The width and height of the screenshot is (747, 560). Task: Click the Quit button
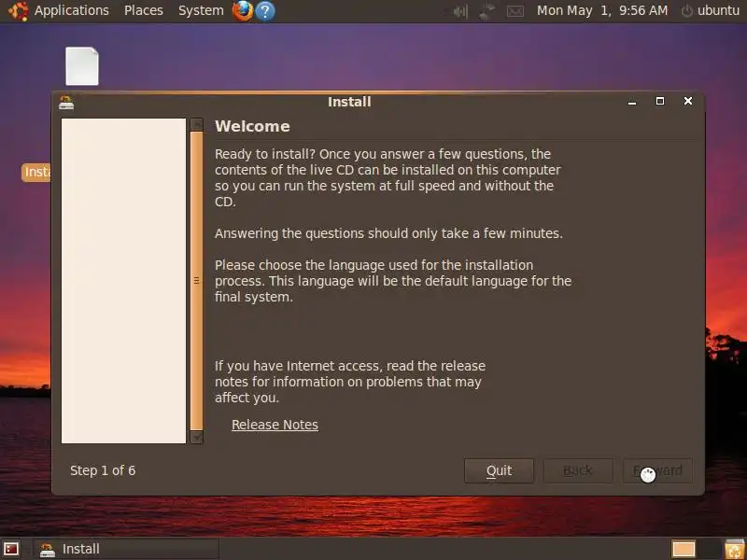[x=499, y=471]
